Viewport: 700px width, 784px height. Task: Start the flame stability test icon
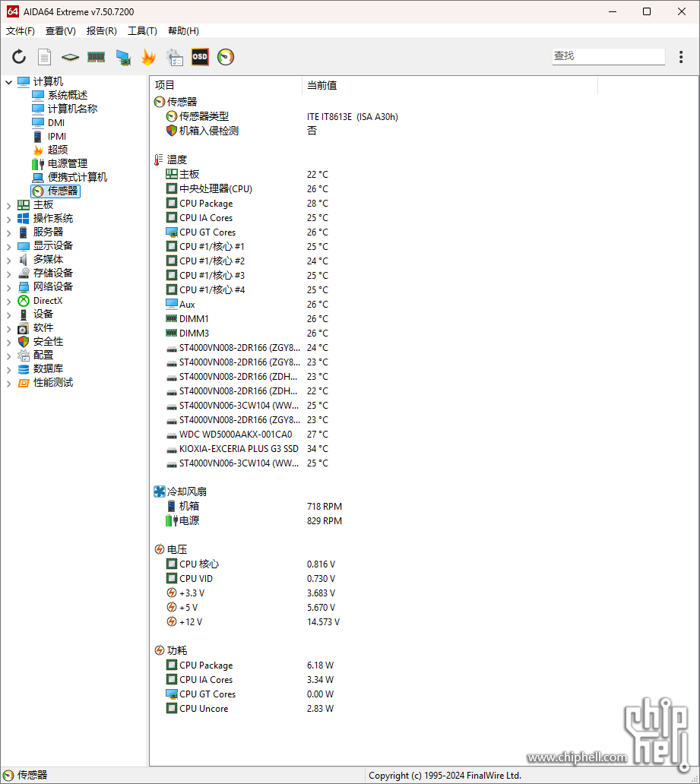pyautogui.click(x=149, y=57)
